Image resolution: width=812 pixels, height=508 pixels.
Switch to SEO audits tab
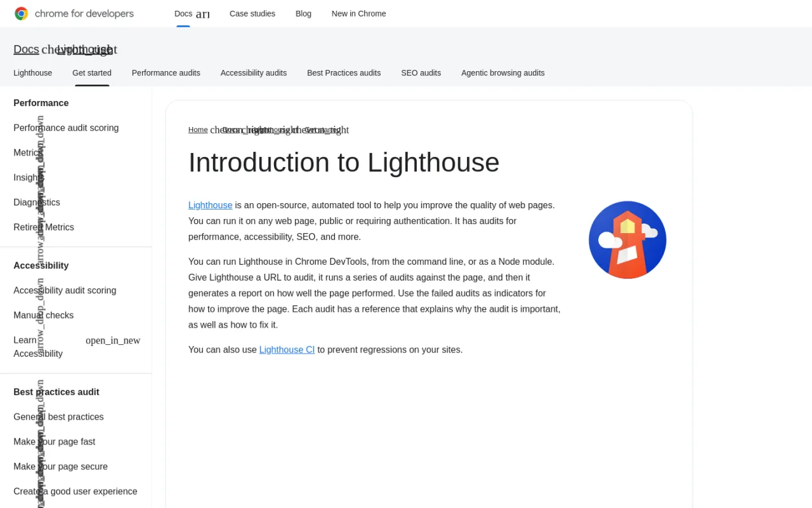(x=421, y=73)
